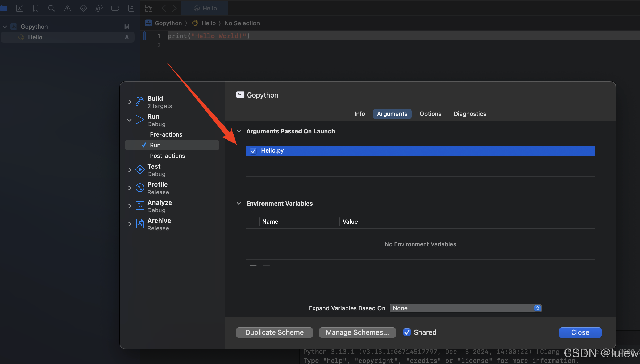
Task: Uncheck the Hello.py launch argument
Action: [x=253, y=151]
